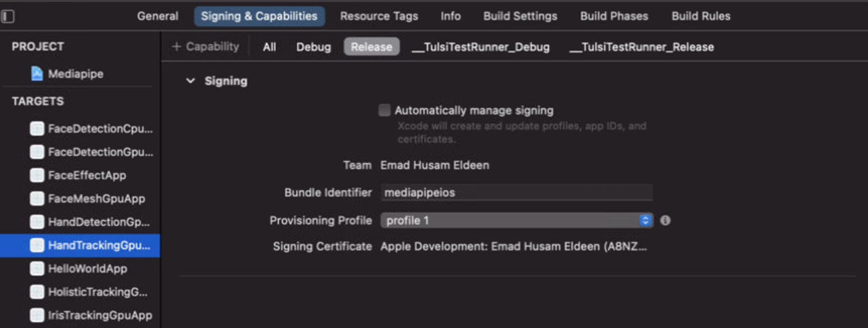Click the Bundle Identifier input field
The width and height of the screenshot is (868, 328).
(x=516, y=193)
